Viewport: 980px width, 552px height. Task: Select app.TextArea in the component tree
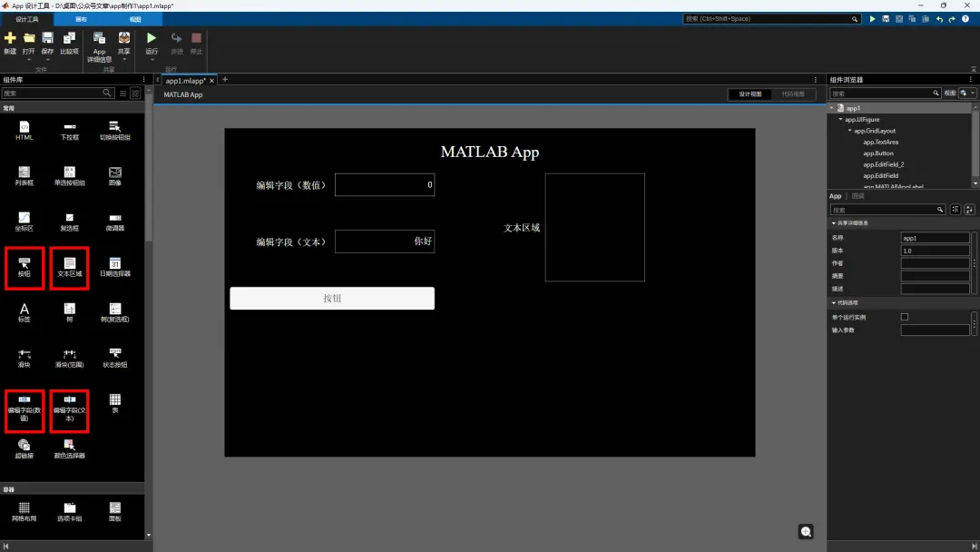point(880,142)
